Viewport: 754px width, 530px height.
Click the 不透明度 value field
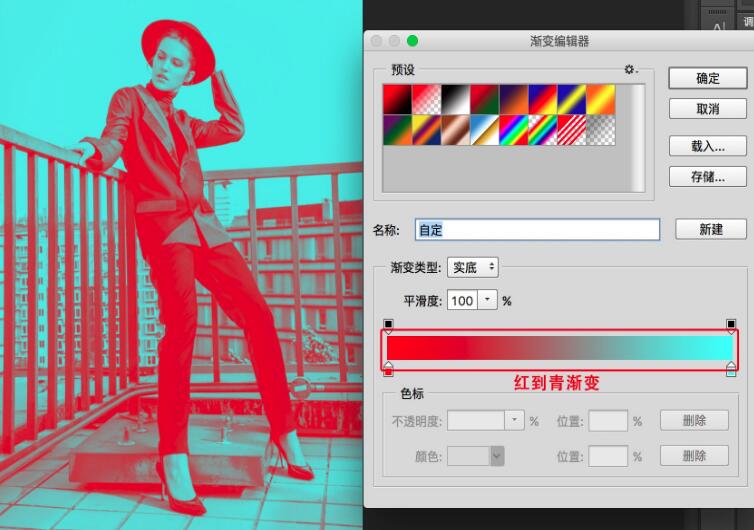pos(476,420)
